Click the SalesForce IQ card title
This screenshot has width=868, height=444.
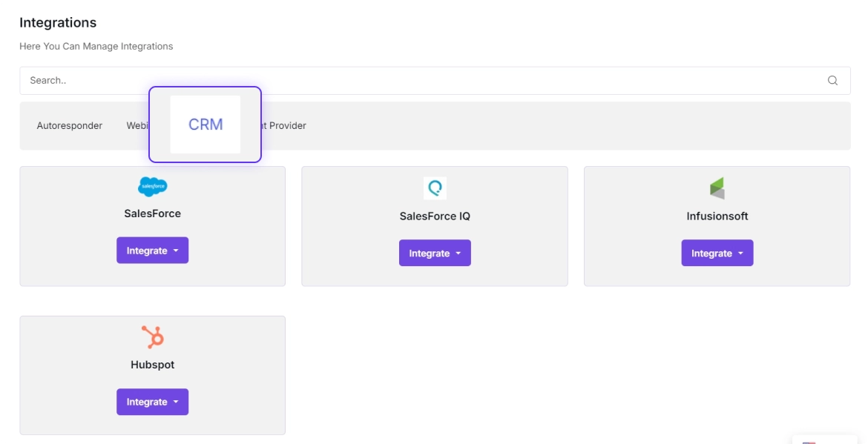tap(435, 216)
